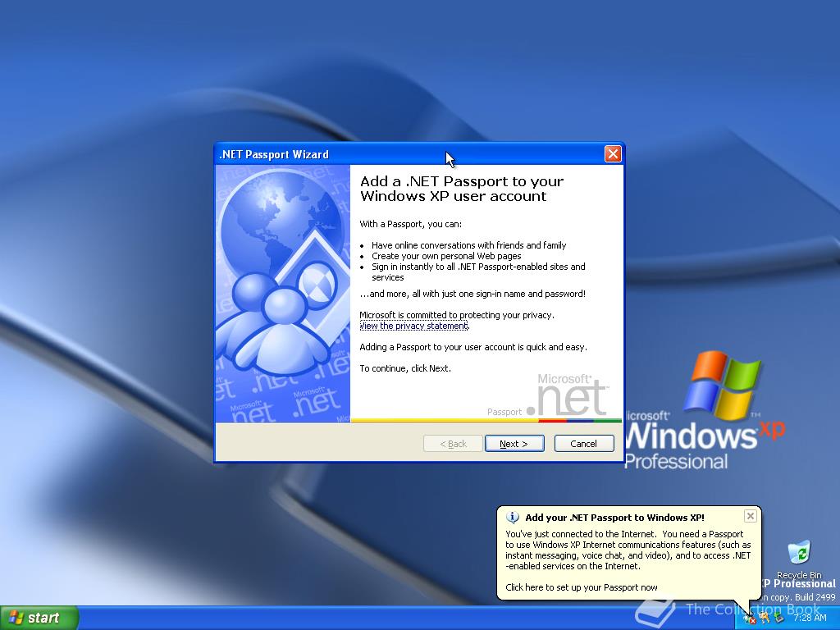Click the disabled Back button
840x630 pixels.
[x=453, y=444]
